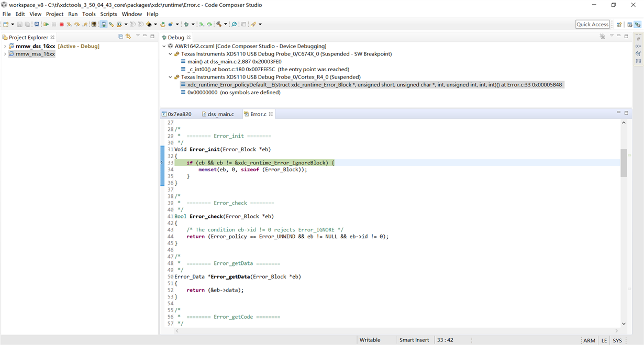Image resolution: width=644 pixels, height=345 pixels.
Task: Expand the mmw_dss_16xx project
Action: coord(5,46)
